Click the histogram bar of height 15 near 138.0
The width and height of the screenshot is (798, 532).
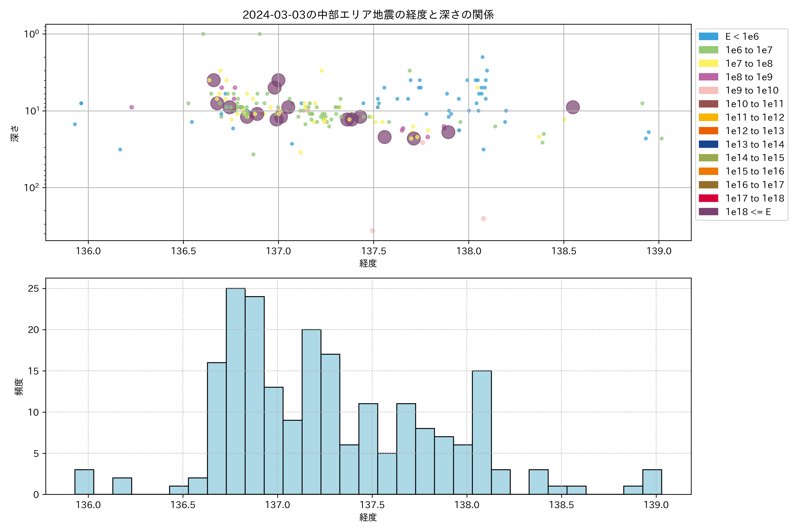tap(482, 433)
